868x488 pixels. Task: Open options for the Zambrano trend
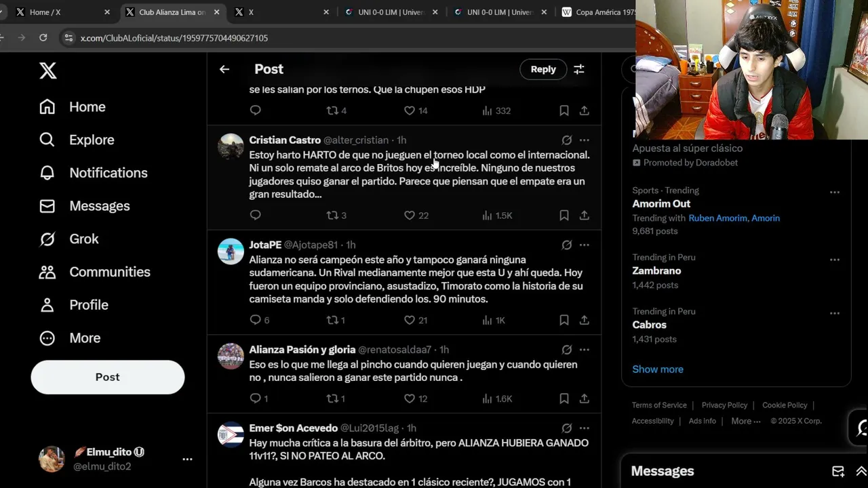click(835, 259)
